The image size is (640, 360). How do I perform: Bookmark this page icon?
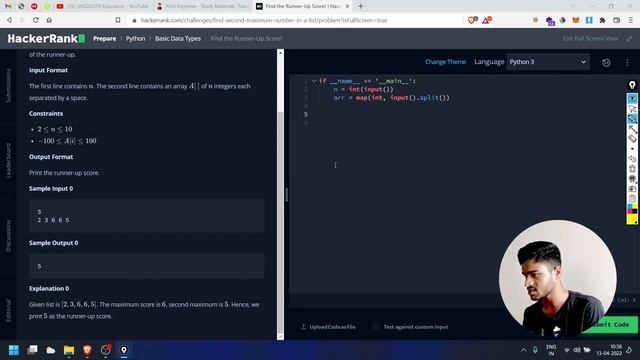pos(118,20)
